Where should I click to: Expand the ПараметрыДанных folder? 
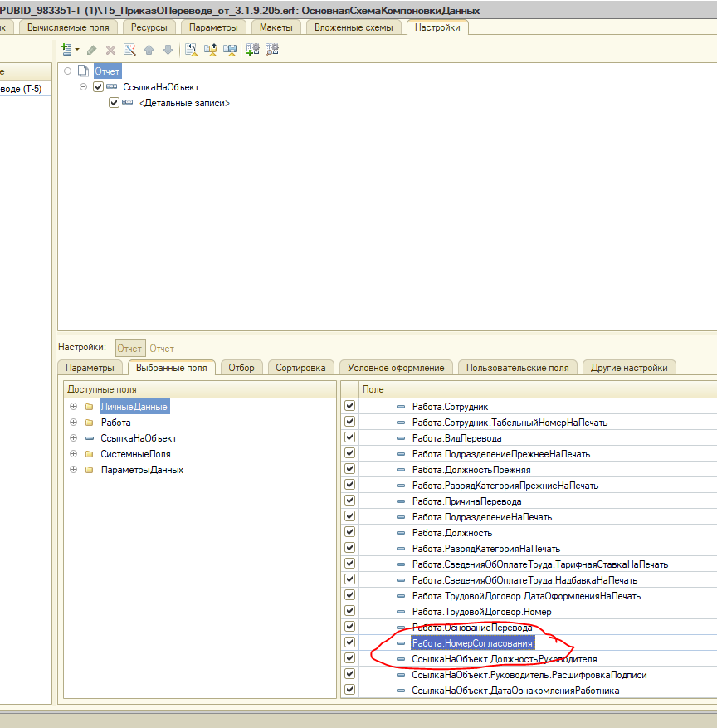(x=73, y=469)
